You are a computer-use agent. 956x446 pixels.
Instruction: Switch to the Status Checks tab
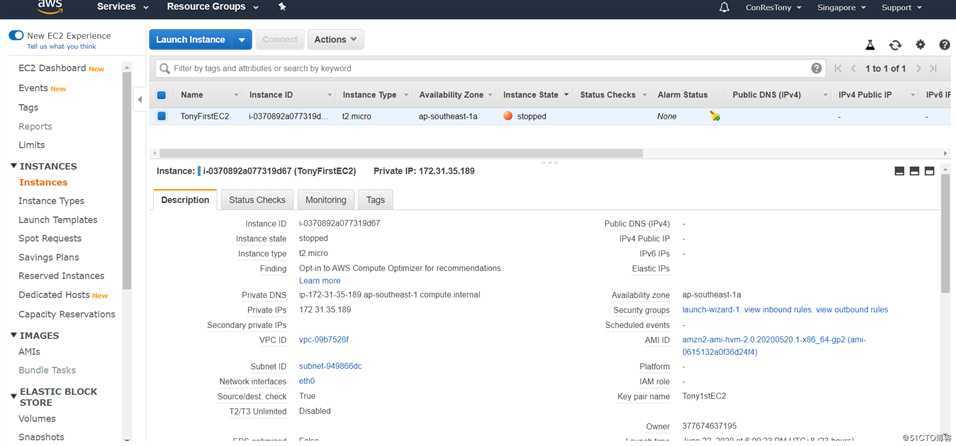[257, 200]
